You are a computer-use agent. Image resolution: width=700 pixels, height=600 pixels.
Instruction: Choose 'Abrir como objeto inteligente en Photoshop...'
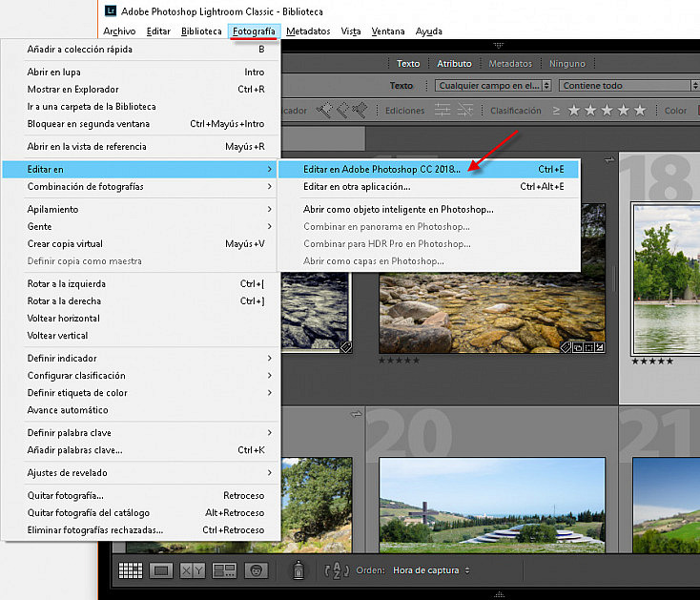tap(428, 209)
